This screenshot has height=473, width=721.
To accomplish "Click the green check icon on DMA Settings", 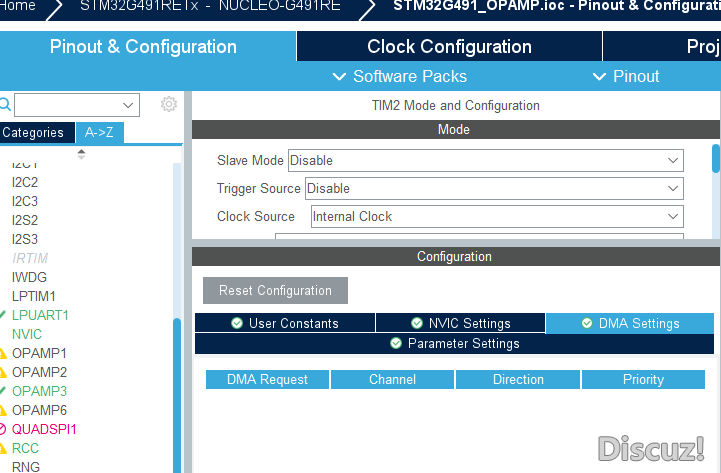I will point(587,323).
